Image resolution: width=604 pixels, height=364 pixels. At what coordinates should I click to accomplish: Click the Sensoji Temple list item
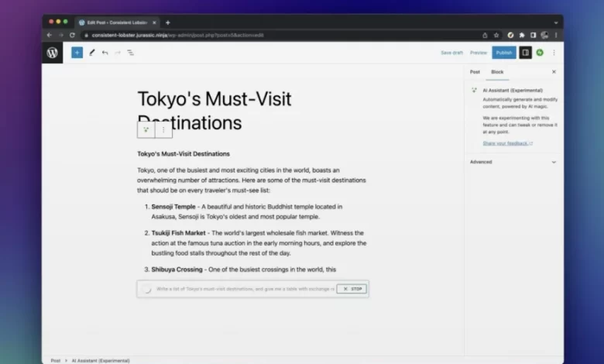pyautogui.click(x=247, y=211)
